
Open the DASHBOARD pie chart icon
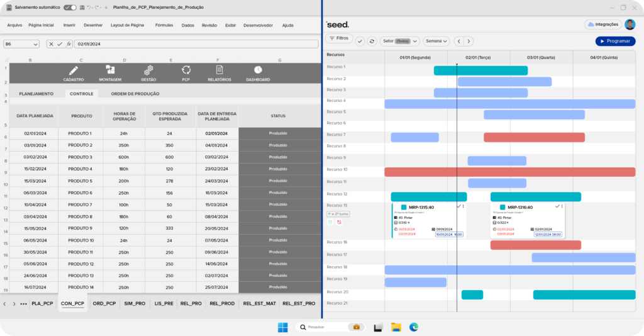[258, 70]
